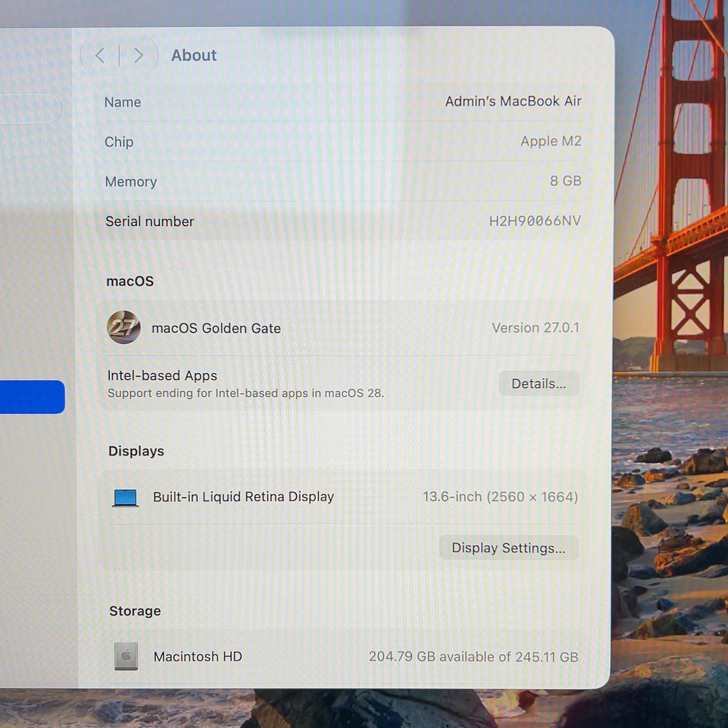Click the sidebar search field
This screenshot has height=728, width=728.
point(30,109)
